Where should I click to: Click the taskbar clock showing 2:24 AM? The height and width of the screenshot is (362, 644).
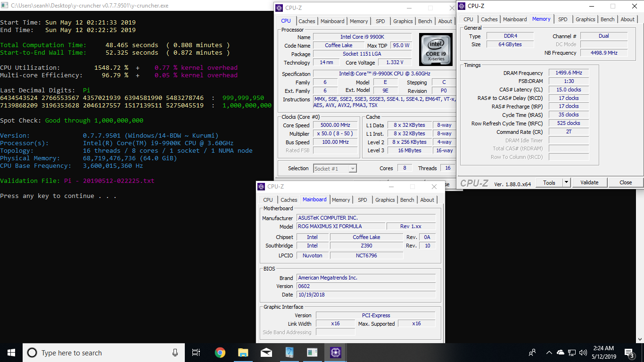[603, 353]
